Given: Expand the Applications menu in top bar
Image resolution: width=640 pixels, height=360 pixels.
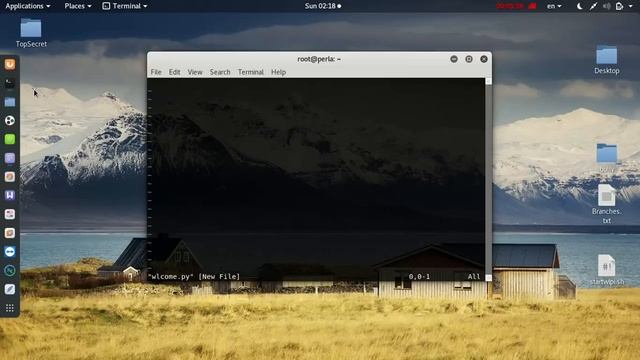Looking at the screenshot, I should pyautogui.click(x=27, y=6).
